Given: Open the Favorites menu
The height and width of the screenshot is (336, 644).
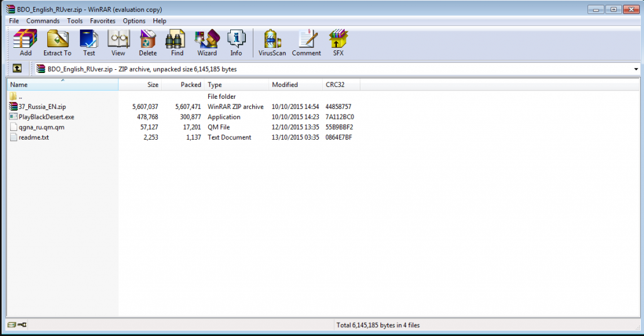Looking at the screenshot, I should [x=103, y=21].
